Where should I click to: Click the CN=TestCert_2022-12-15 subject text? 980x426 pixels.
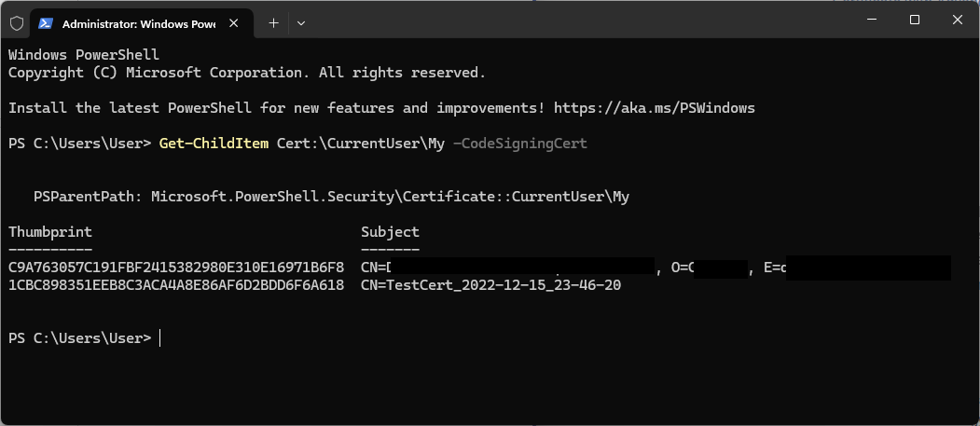pyautogui.click(x=491, y=285)
